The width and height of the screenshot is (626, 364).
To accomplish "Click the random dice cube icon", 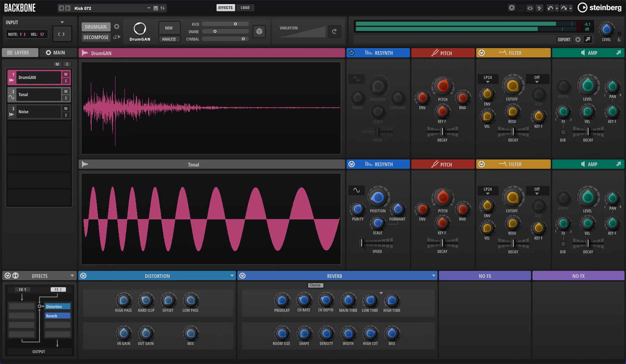I will click(x=259, y=31).
